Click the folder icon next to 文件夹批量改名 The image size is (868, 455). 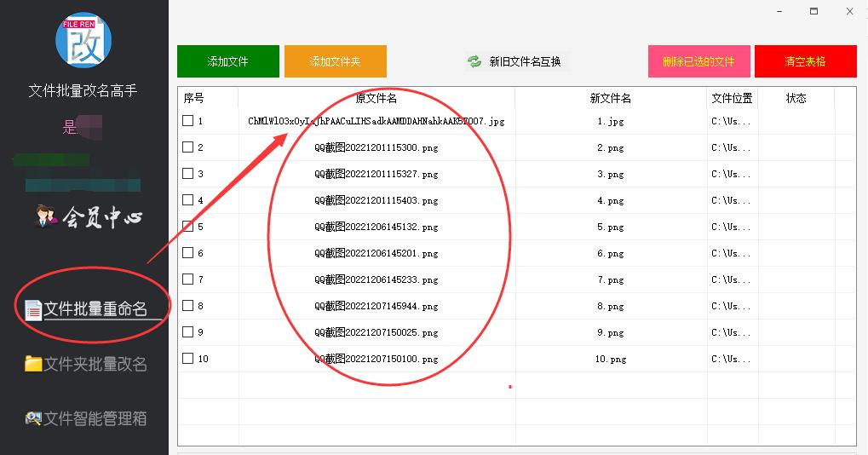pos(33,364)
